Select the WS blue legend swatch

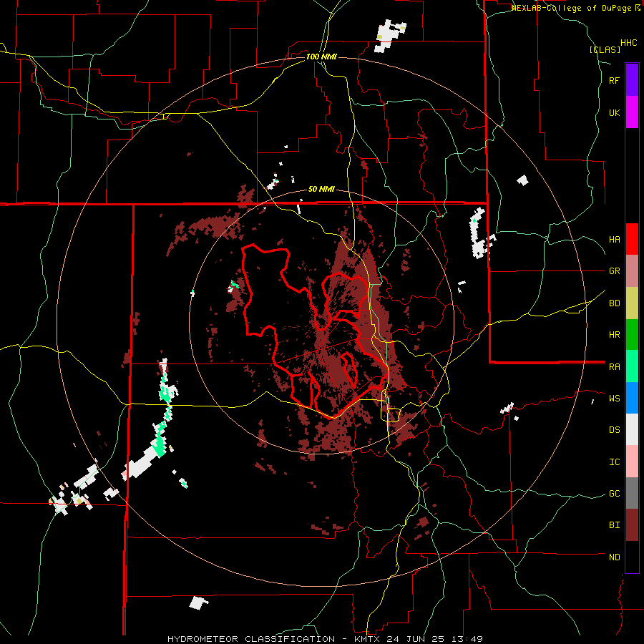(632, 398)
